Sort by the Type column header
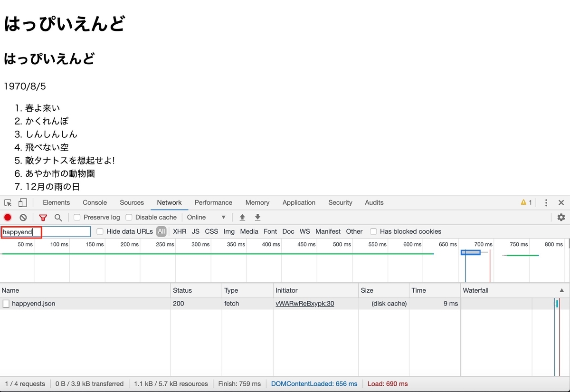The height and width of the screenshot is (392, 570). coord(247,290)
